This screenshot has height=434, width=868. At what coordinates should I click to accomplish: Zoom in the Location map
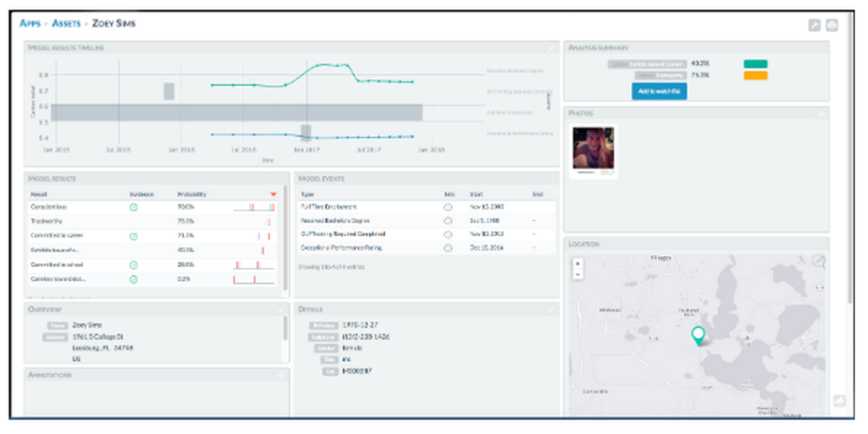pyautogui.click(x=578, y=264)
